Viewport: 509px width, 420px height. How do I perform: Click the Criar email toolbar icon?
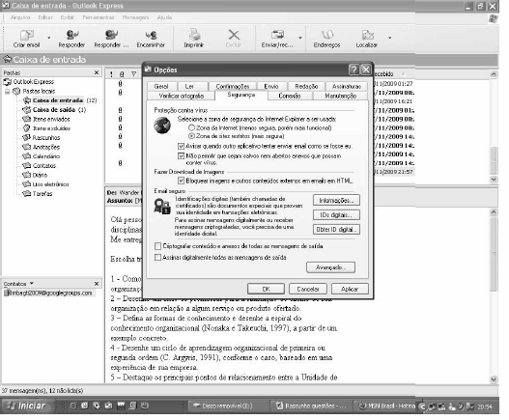coord(27,35)
